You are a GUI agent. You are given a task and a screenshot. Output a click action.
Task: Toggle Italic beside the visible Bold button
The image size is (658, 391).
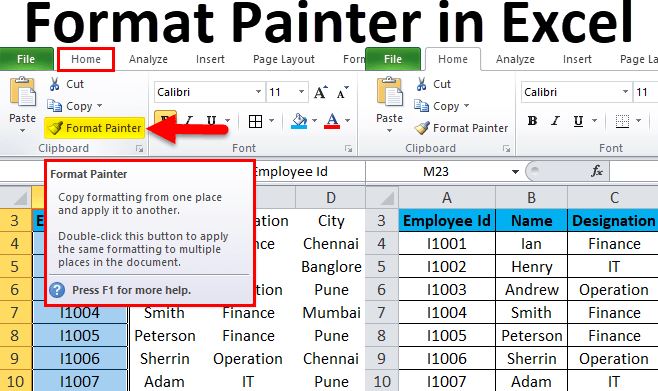click(556, 121)
